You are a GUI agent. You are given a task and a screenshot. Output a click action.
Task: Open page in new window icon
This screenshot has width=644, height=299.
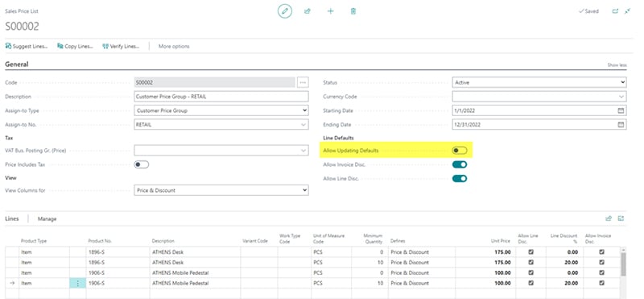(615, 11)
